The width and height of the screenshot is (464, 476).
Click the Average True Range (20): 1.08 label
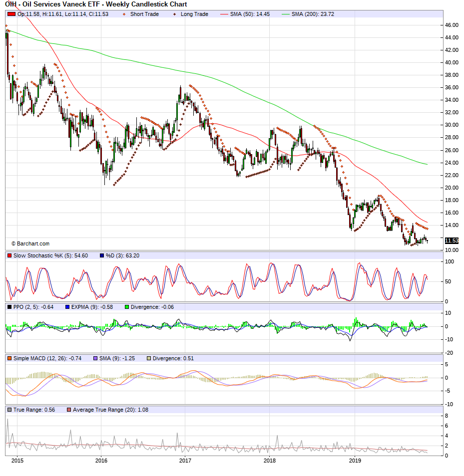click(x=110, y=410)
